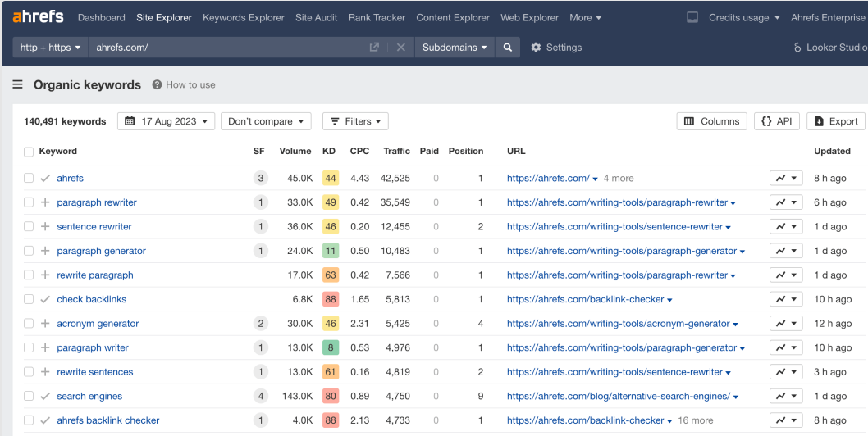Click the checkmark icon beside search engines
The image size is (868, 436).
[45, 396]
